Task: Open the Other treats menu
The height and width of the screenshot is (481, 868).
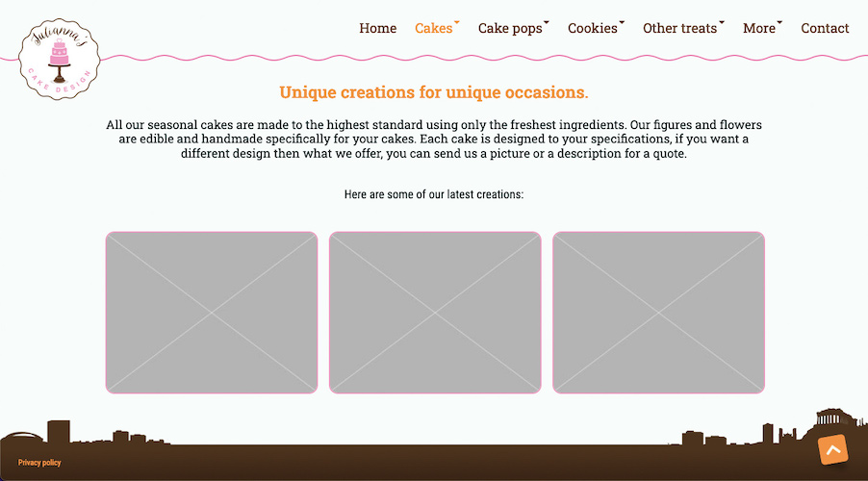Action: (x=679, y=28)
